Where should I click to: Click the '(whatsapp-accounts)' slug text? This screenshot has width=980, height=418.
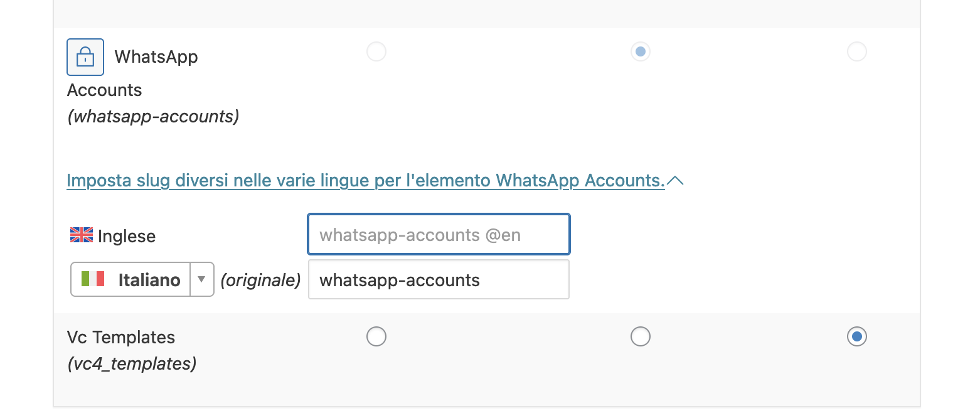coord(153,117)
